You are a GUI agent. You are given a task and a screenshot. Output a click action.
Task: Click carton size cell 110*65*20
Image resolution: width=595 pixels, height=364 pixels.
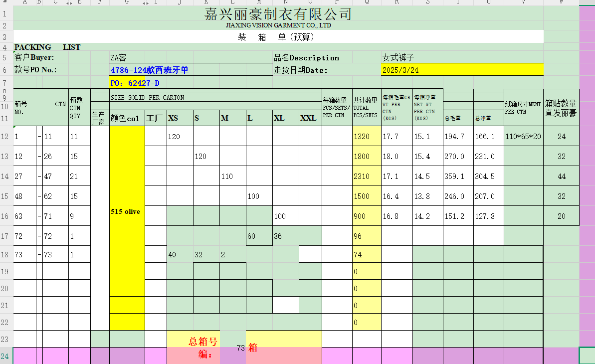[x=523, y=137]
